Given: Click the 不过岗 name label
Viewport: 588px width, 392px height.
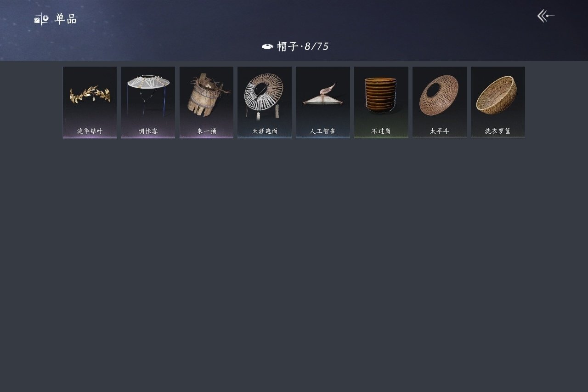Looking at the screenshot, I should pyautogui.click(x=381, y=131).
